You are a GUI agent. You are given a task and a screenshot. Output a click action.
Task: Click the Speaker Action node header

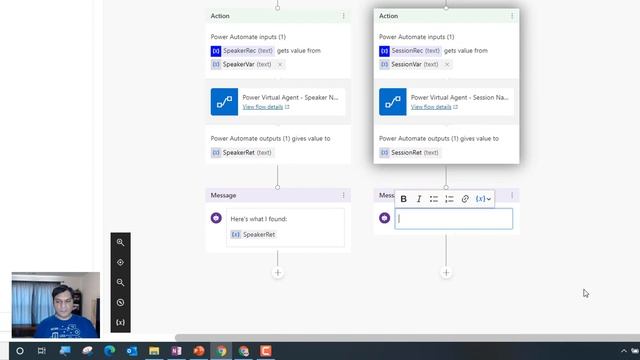pyautogui.click(x=278, y=16)
